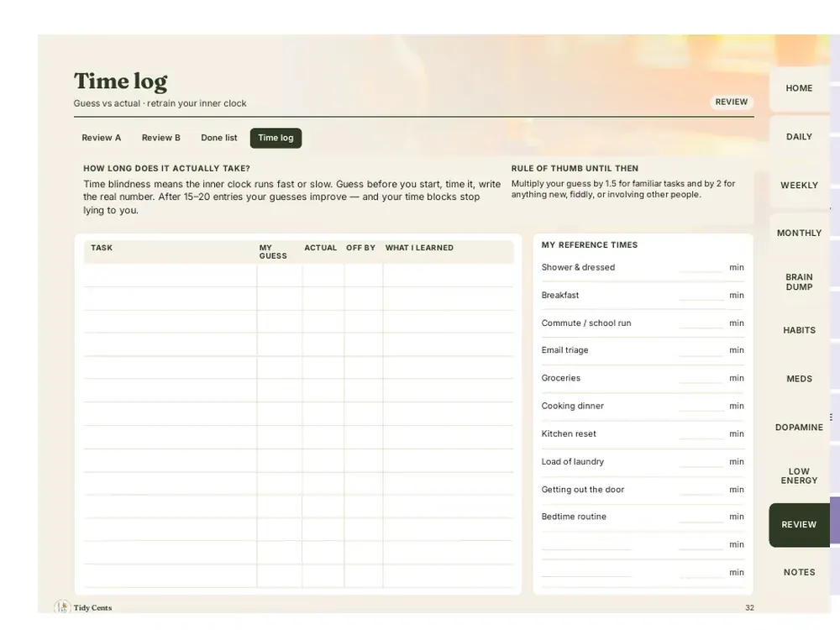Click the Kitchen reset label
The height and width of the screenshot is (630, 840).
coord(569,433)
